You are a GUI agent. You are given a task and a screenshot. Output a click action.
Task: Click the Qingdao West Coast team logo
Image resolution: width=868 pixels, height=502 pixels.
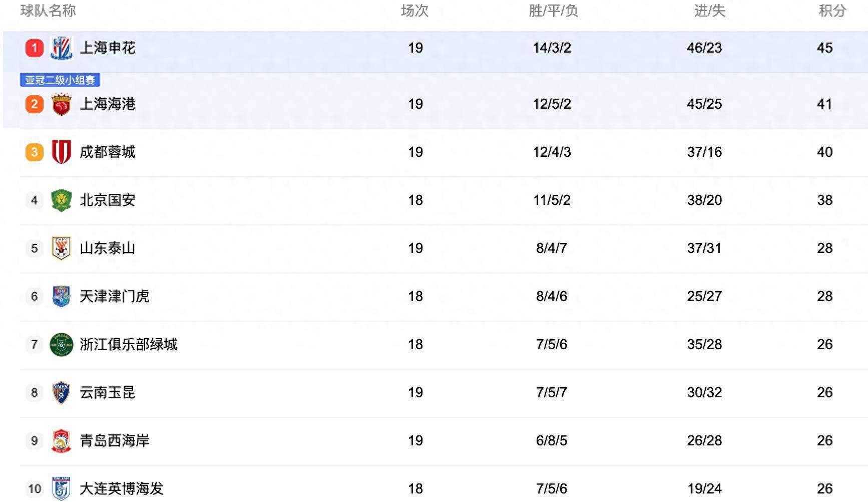(x=62, y=440)
